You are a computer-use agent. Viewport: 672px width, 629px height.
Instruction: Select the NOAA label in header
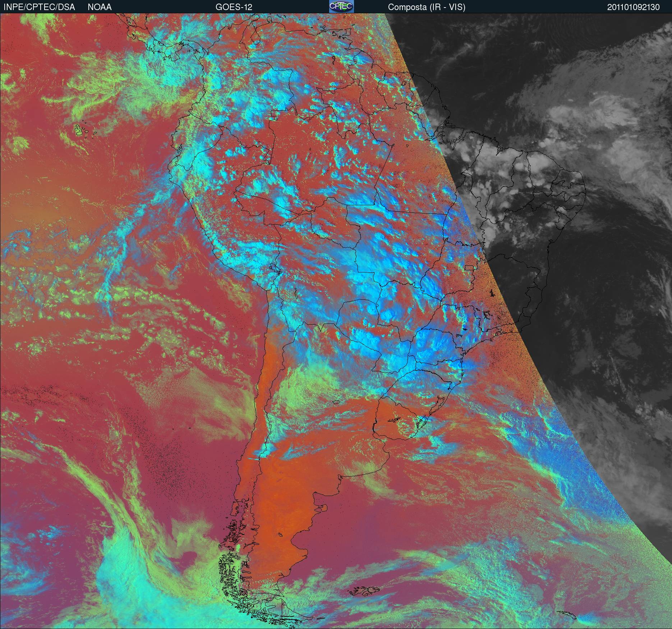pos(100,7)
